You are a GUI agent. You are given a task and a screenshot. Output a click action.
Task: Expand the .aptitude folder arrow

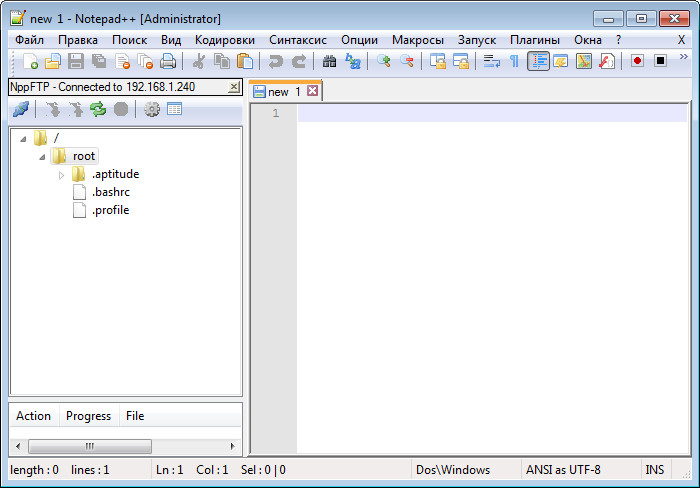tap(62, 175)
